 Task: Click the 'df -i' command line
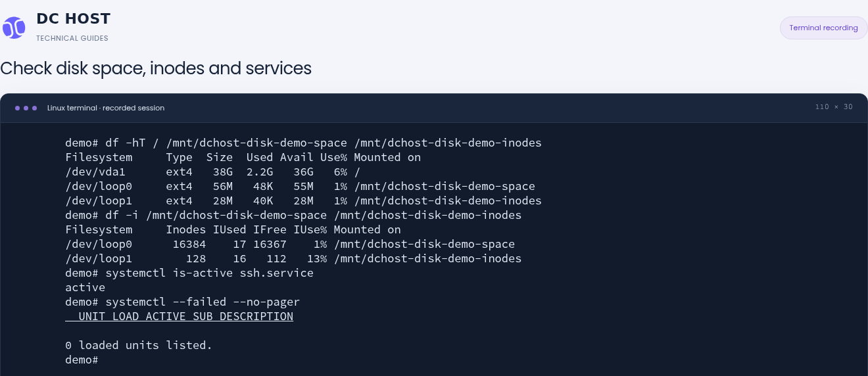(x=293, y=215)
